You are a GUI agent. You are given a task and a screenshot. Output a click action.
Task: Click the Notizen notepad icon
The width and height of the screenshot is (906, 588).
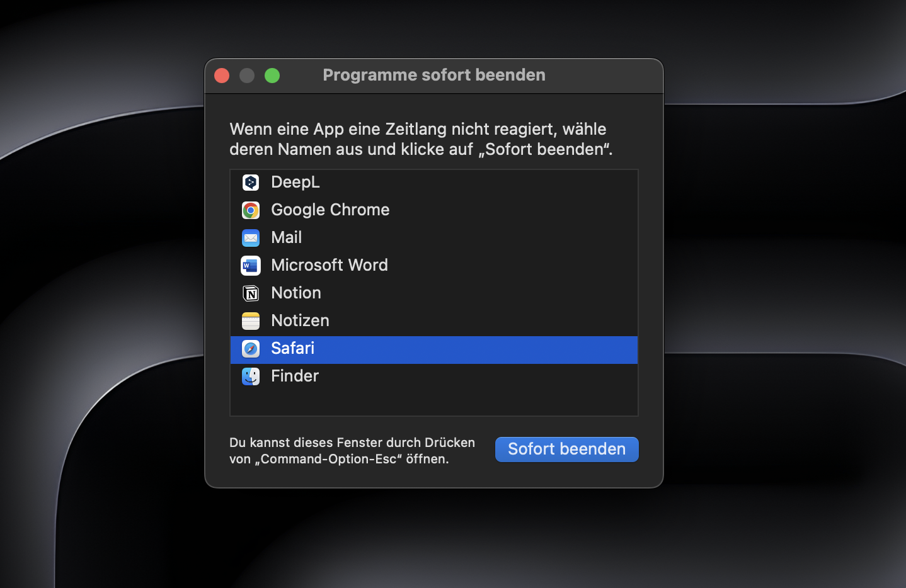[x=251, y=321]
